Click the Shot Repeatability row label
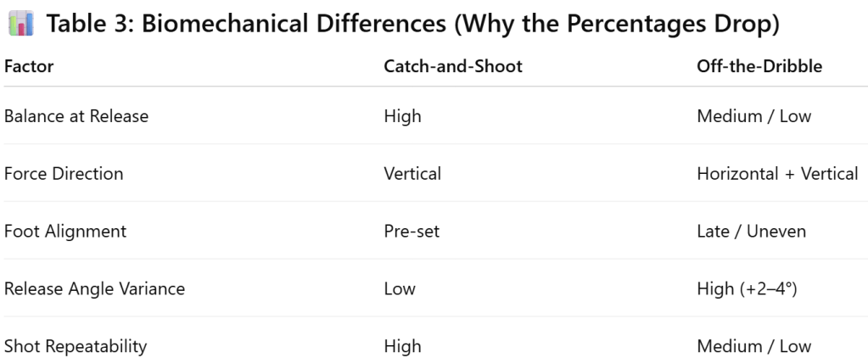The image size is (868, 358). [x=76, y=346]
